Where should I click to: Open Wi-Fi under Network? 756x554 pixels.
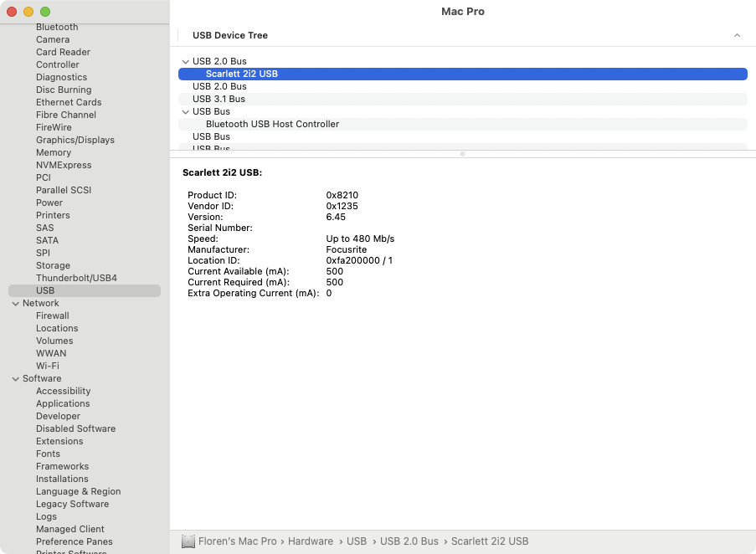pos(48,366)
